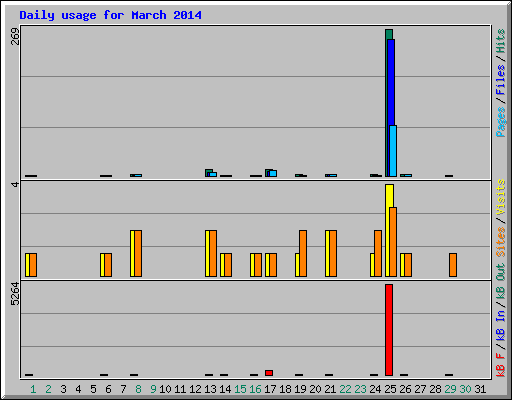Image resolution: width=512 pixels, height=400 pixels.
Task: Click the orange Sites bar for day 14
Action: [228, 265]
